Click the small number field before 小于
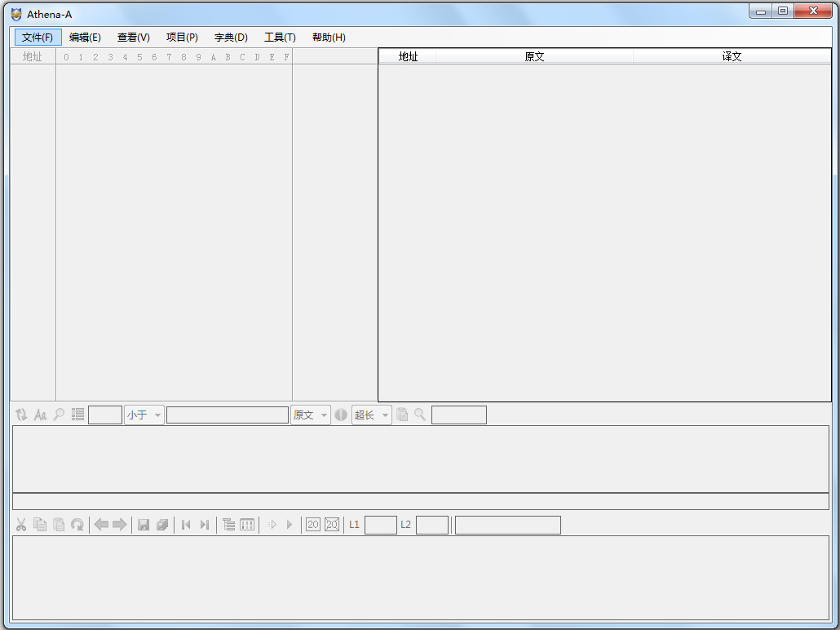This screenshot has height=630, width=840. pyautogui.click(x=105, y=415)
